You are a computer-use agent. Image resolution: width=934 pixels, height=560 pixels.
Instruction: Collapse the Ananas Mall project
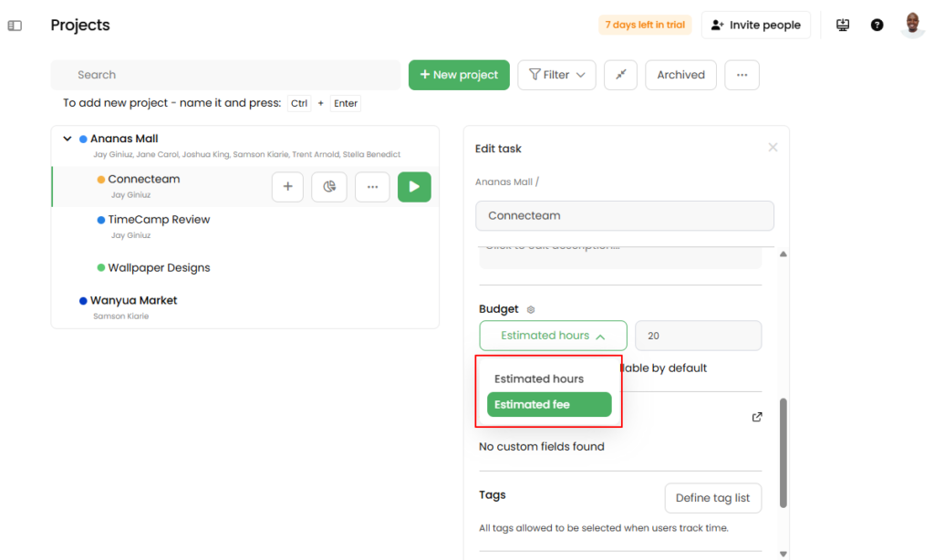[67, 139]
